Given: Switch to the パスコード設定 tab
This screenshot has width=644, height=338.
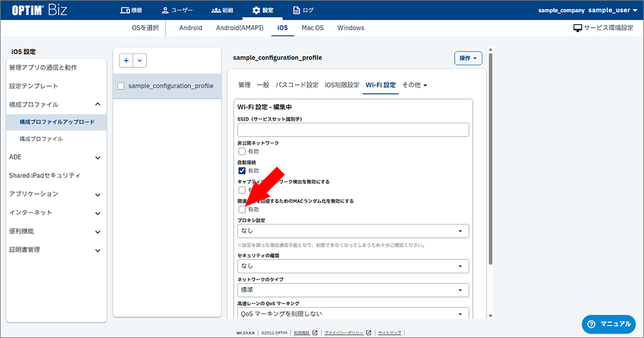Looking at the screenshot, I should [x=297, y=85].
